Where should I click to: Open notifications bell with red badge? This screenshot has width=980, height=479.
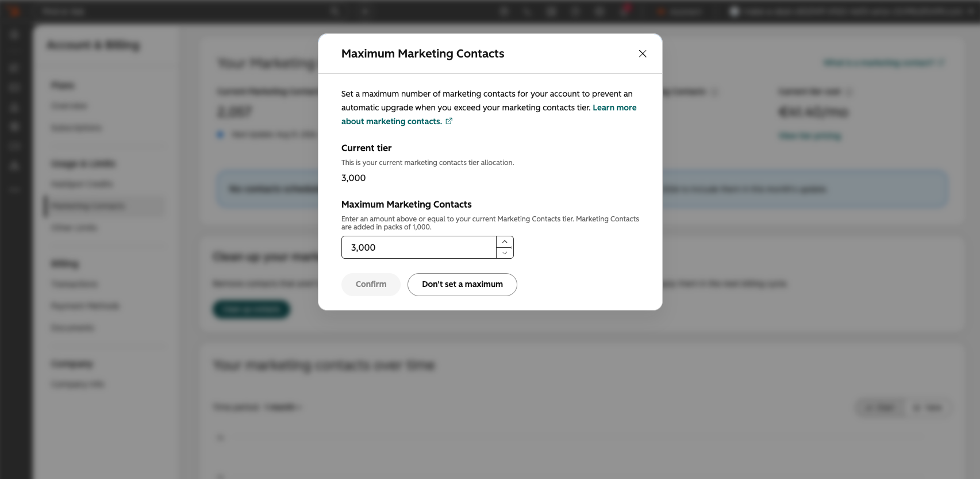[x=624, y=11]
